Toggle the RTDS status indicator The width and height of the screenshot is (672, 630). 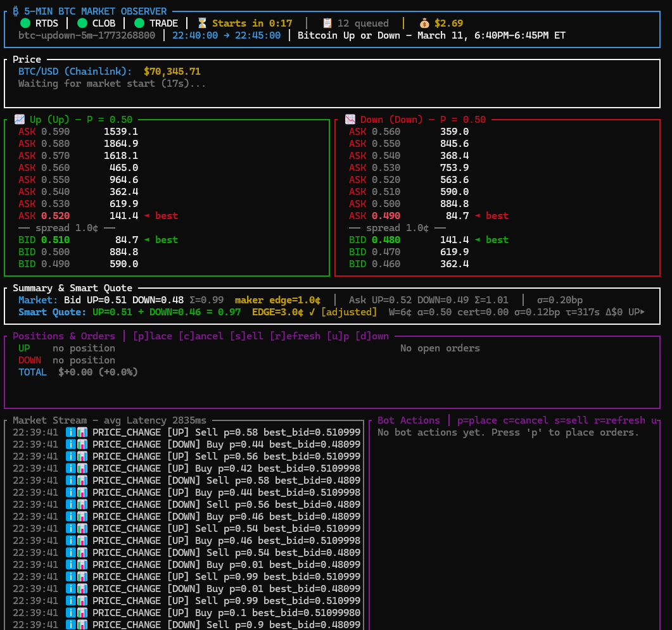[x=24, y=22]
